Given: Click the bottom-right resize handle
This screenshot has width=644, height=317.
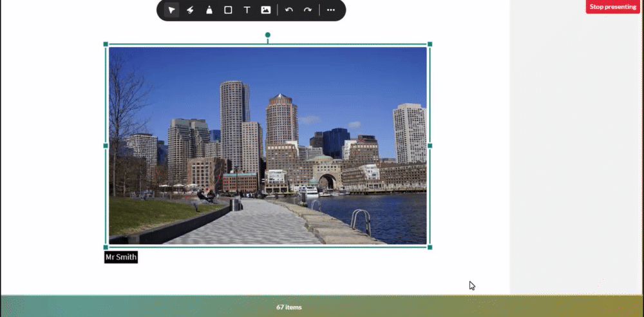Looking at the screenshot, I should tap(430, 247).
